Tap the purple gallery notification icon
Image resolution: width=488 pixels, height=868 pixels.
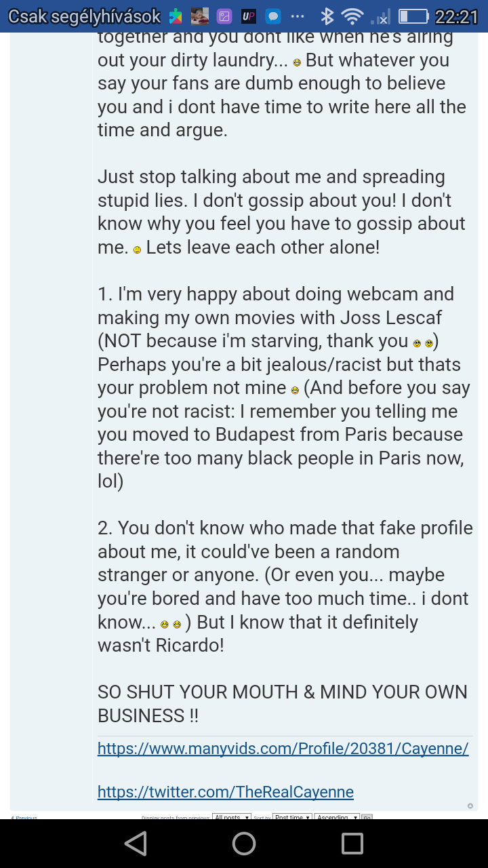224,16
